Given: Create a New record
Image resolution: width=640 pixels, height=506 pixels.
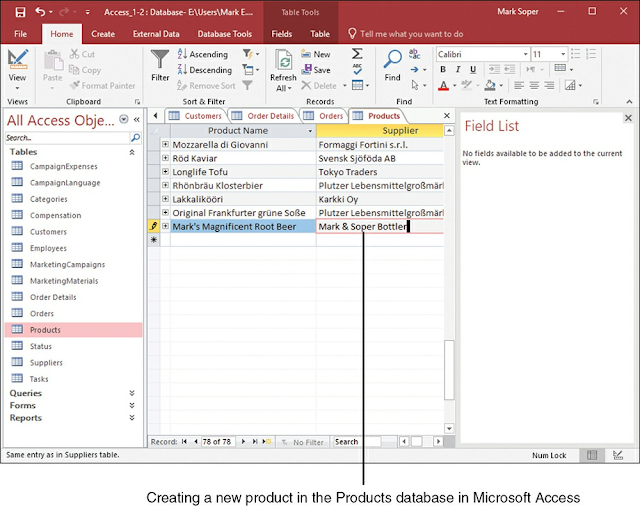Looking at the screenshot, I should pos(316,54).
